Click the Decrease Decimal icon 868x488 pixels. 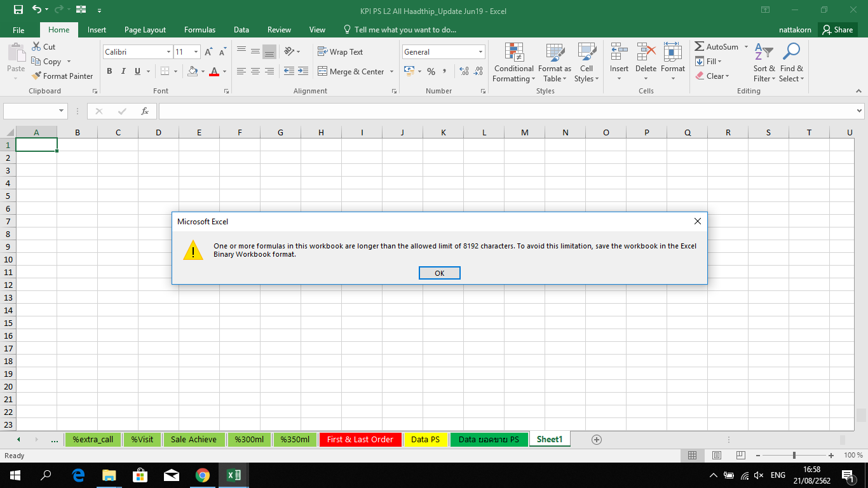[478, 71]
